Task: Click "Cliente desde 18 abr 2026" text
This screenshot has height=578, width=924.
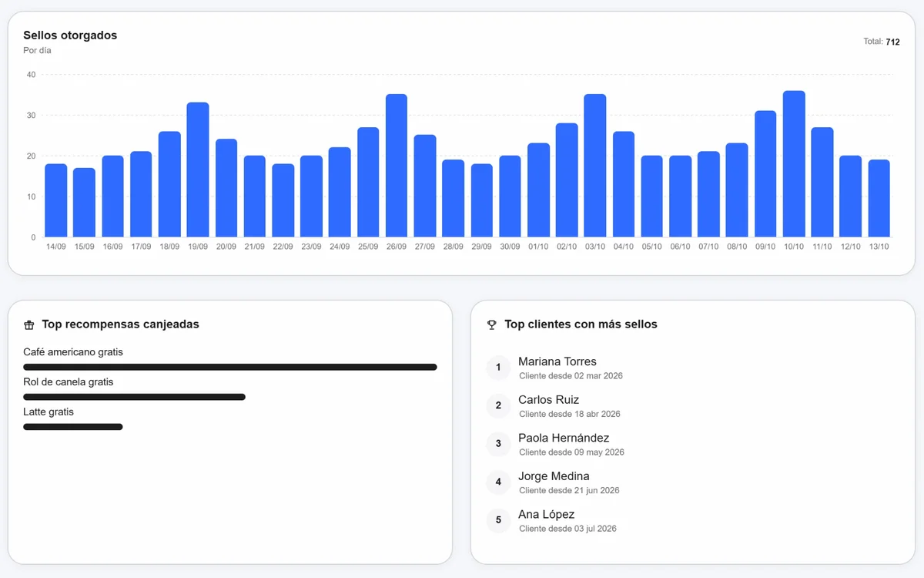Action: tap(570, 414)
